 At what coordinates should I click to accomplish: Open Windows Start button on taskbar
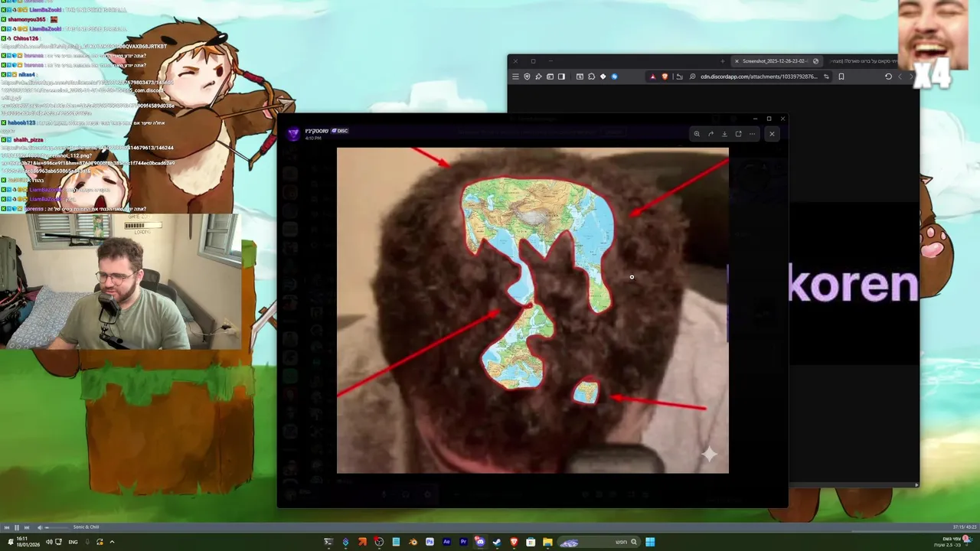pyautogui.click(x=650, y=542)
